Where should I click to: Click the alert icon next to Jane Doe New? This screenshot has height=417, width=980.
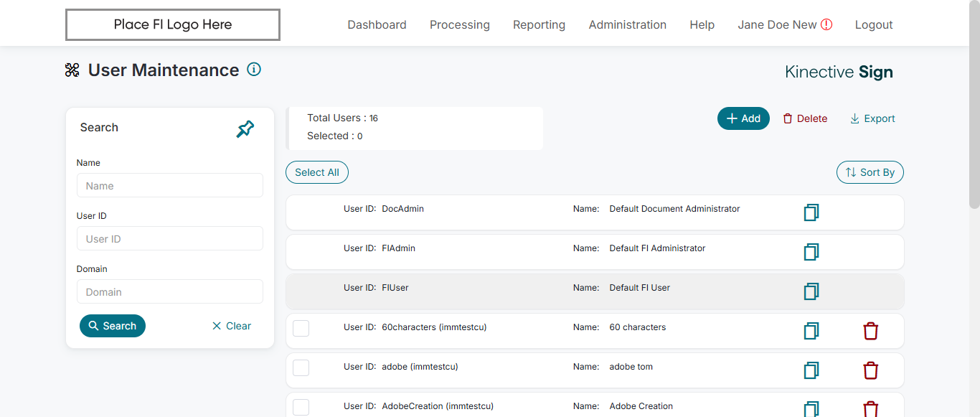[x=826, y=24]
